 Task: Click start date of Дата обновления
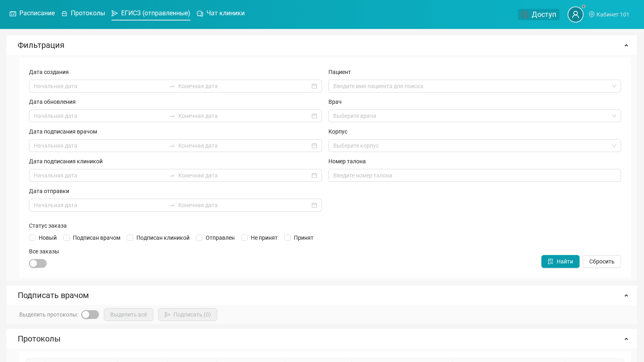99,116
